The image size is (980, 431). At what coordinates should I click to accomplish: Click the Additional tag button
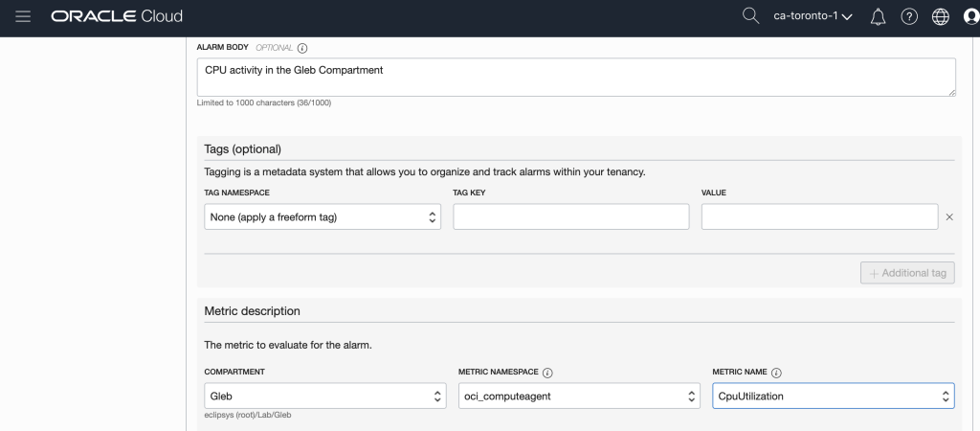[906, 273]
